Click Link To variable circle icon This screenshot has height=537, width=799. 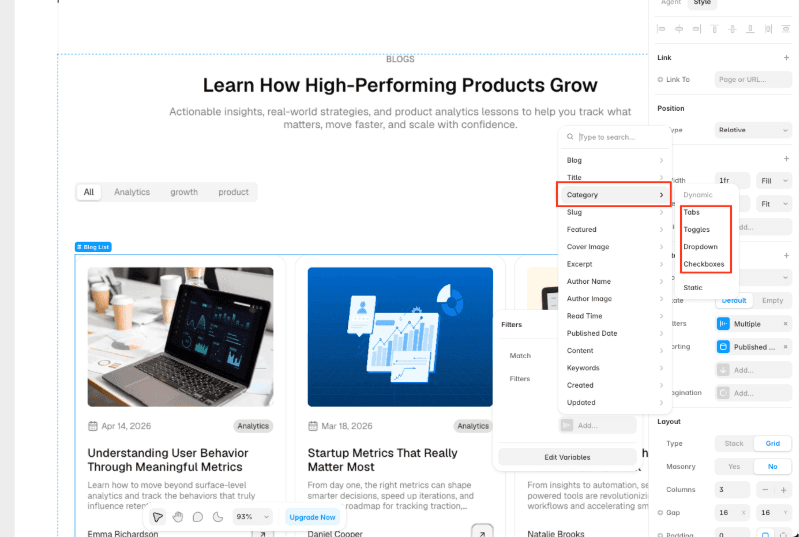pyautogui.click(x=660, y=79)
